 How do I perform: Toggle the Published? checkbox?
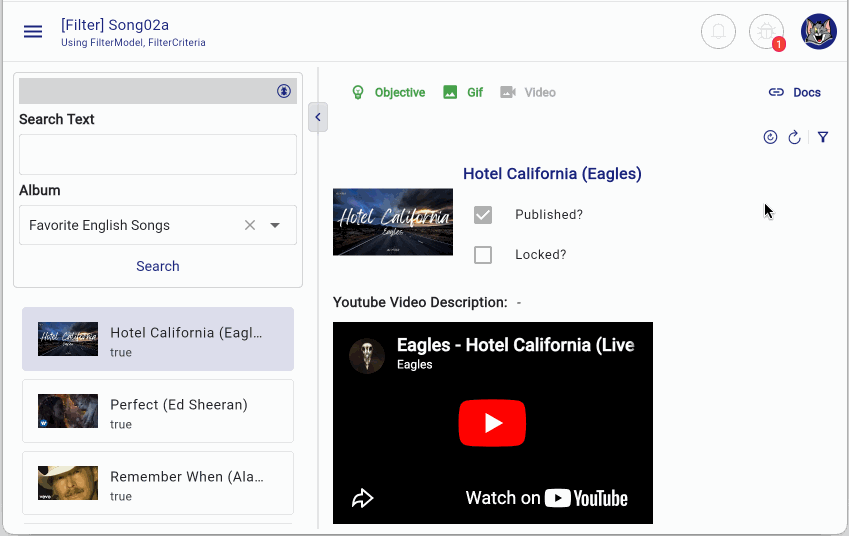483,215
